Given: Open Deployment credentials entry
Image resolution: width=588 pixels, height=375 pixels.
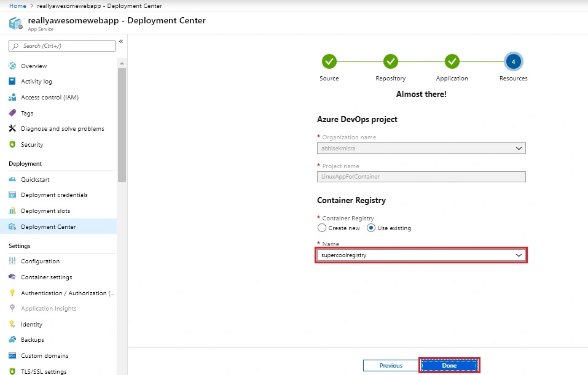Looking at the screenshot, I should click(54, 195).
